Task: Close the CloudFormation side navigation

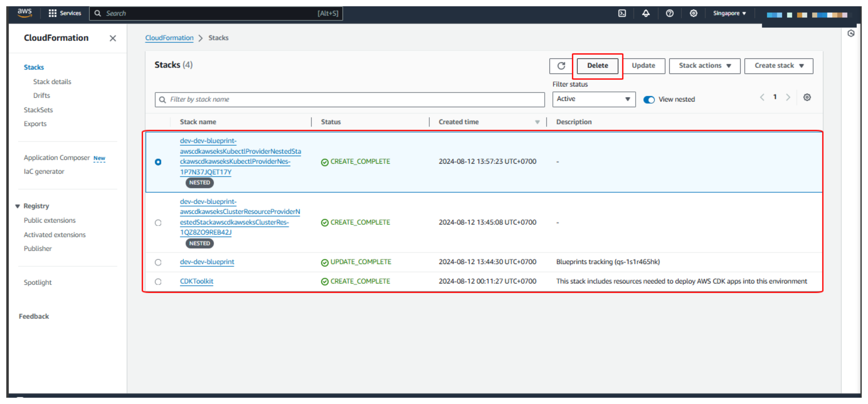Action: point(113,38)
